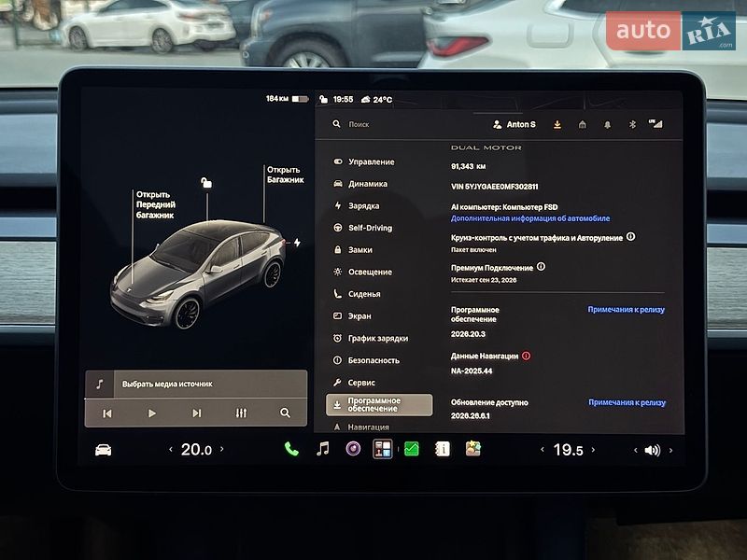Open Дополнительная информация об автомобиле link
This screenshot has height=560, width=747.
click(x=530, y=218)
